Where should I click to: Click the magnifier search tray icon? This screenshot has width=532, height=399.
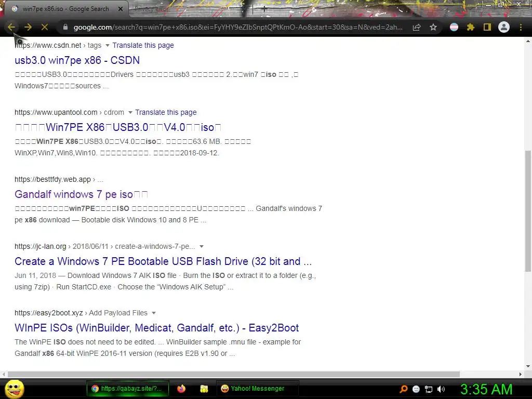click(x=404, y=389)
